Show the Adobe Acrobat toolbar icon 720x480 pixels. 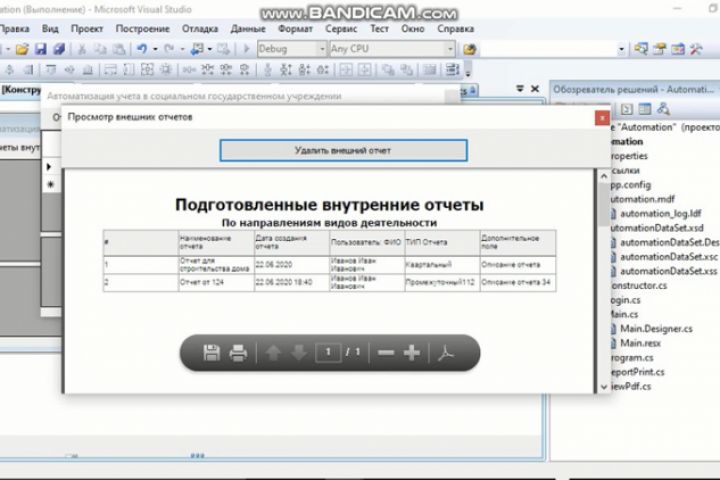point(446,353)
